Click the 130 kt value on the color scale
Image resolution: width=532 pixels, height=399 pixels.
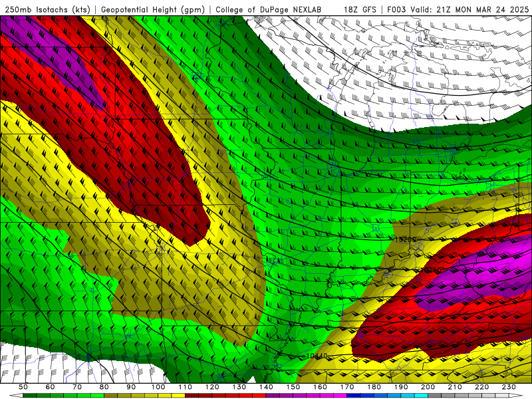239,387
